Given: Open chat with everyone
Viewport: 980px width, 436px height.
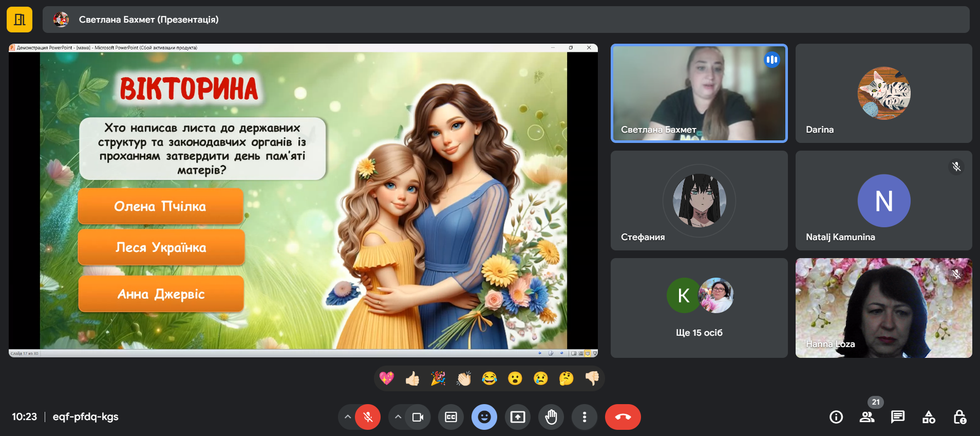Looking at the screenshot, I should click(898, 417).
